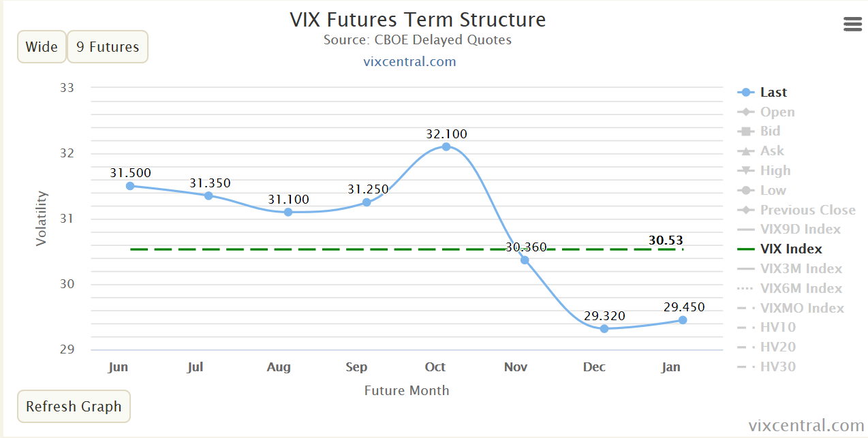Click the 9 Futures button
Image resolution: width=868 pixels, height=438 pixels.
(x=107, y=46)
